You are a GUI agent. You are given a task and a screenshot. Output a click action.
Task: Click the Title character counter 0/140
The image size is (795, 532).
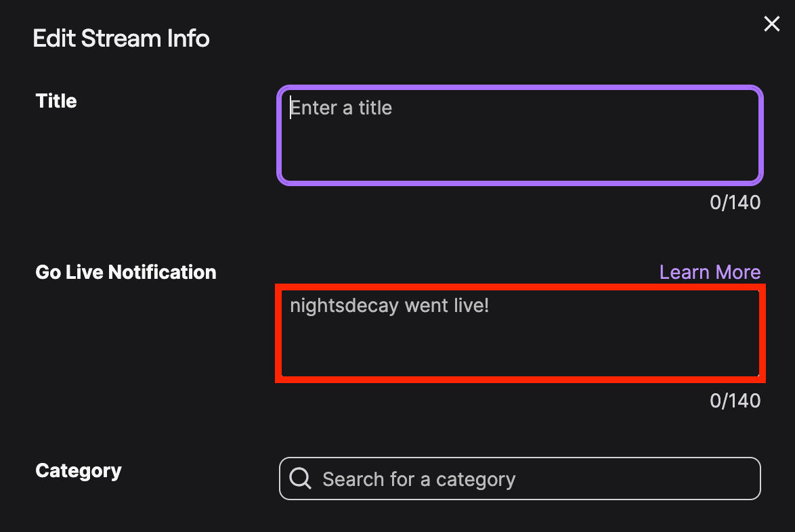point(735,202)
